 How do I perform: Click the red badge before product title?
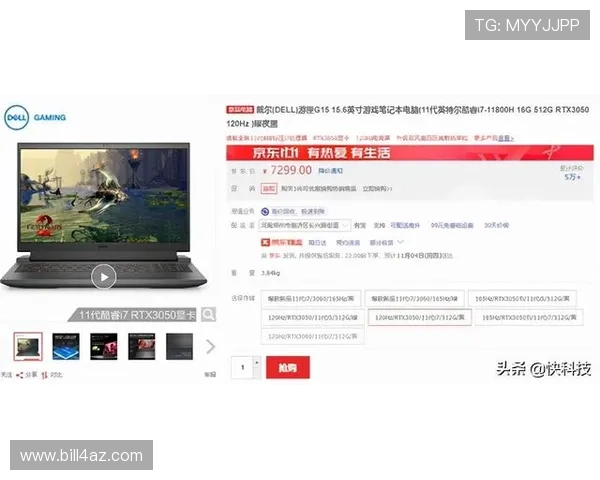point(240,110)
